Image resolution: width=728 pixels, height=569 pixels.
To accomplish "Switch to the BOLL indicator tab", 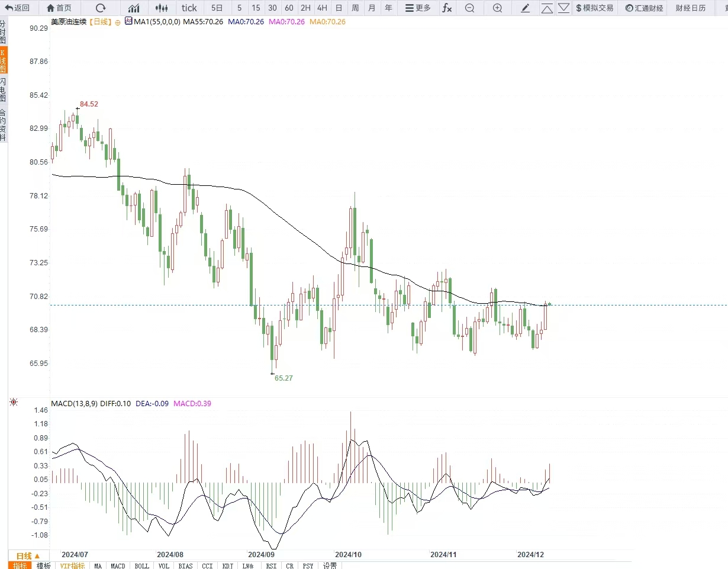I will [142, 565].
